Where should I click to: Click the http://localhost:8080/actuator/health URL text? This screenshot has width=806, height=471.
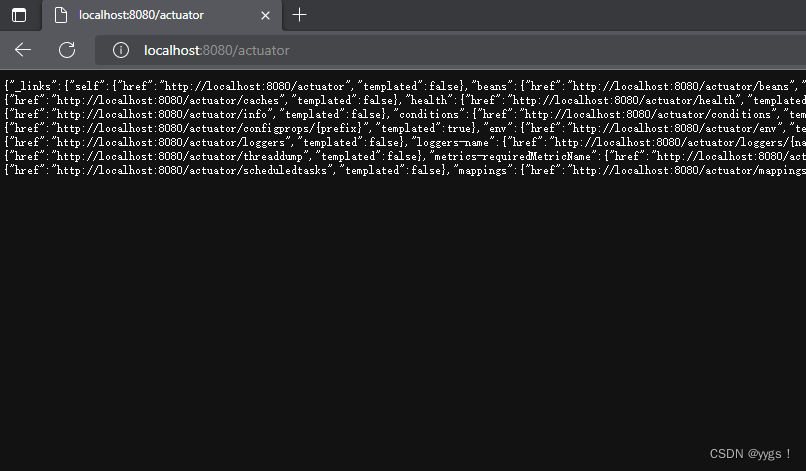624,100
